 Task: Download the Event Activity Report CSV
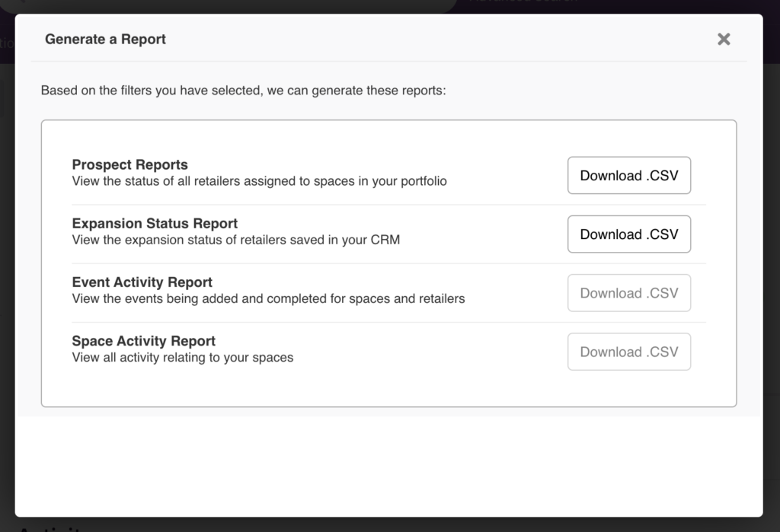[x=628, y=293]
